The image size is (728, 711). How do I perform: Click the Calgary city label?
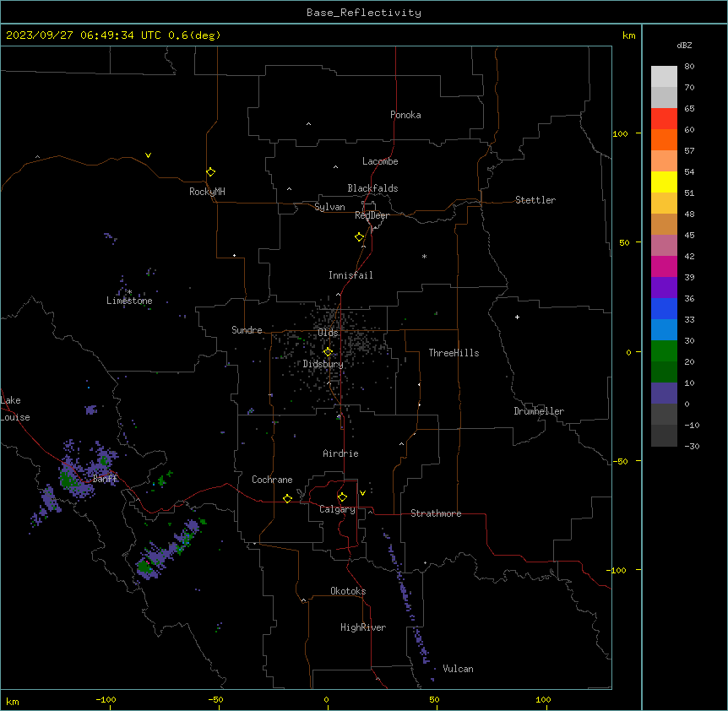[337, 509]
